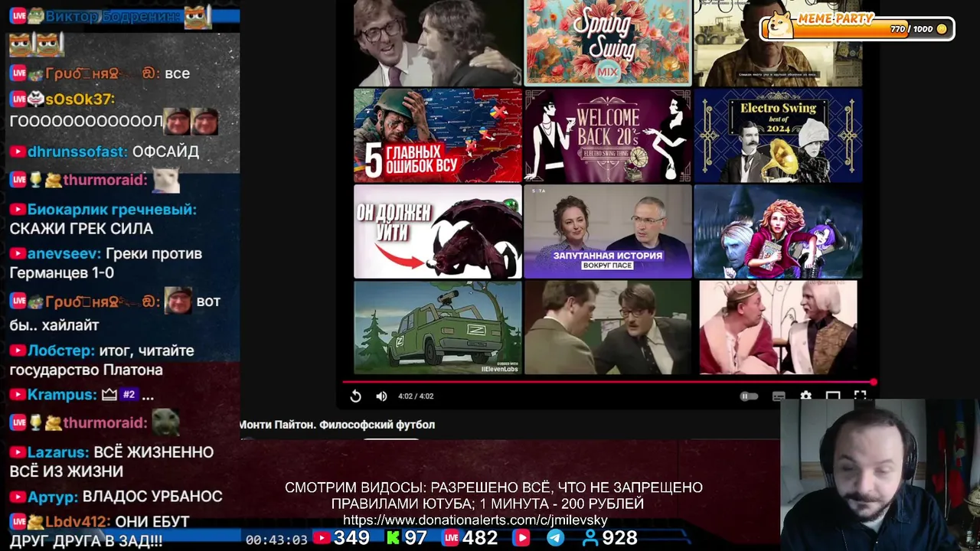Click the chat username 'Лобстер'

pyautogui.click(x=61, y=350)
